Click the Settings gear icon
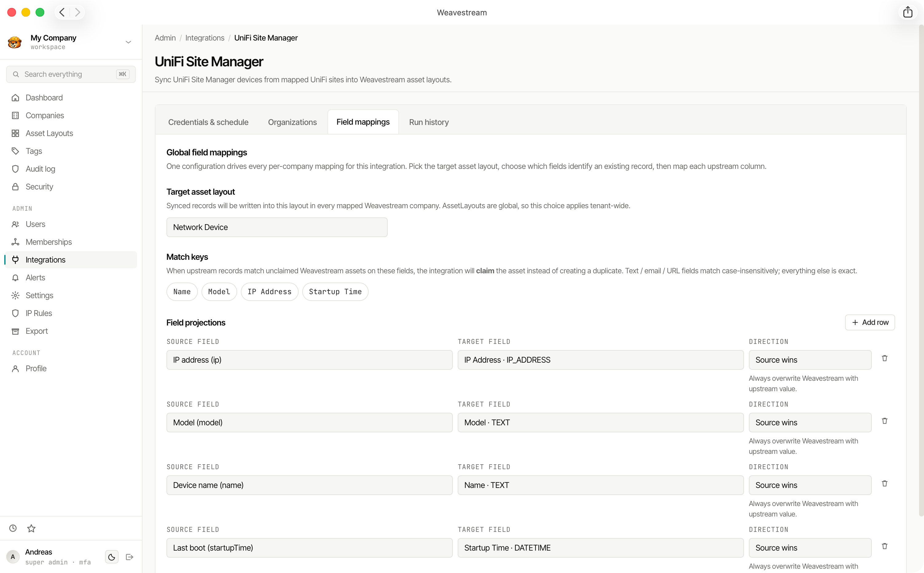This screenshot has height=573, width=924. pos(15,296)
